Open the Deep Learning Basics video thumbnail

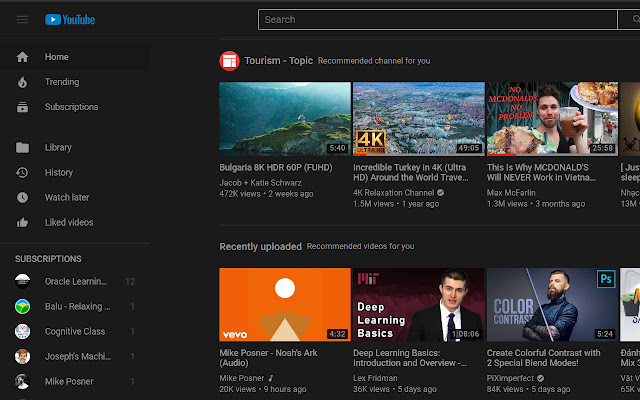[418, 305]
